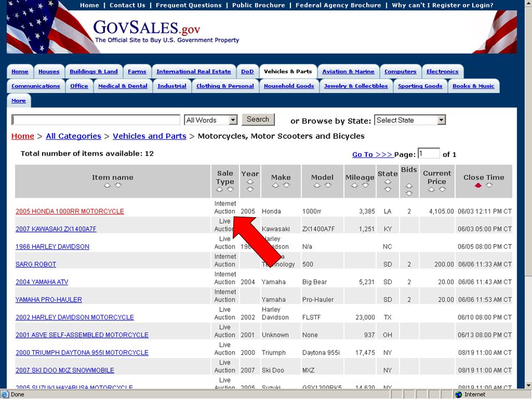Sort Make column descending arrow
The image size is (532, 399).
tap(287, 186)
